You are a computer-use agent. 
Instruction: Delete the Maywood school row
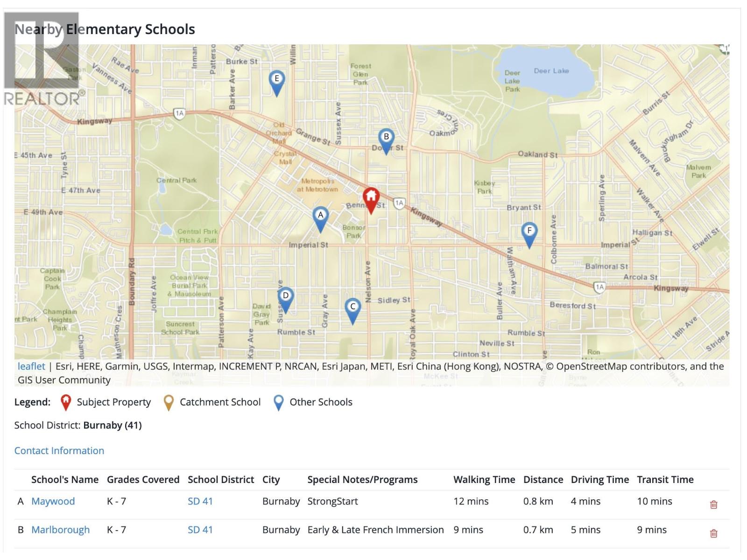(x=713, y=504)
